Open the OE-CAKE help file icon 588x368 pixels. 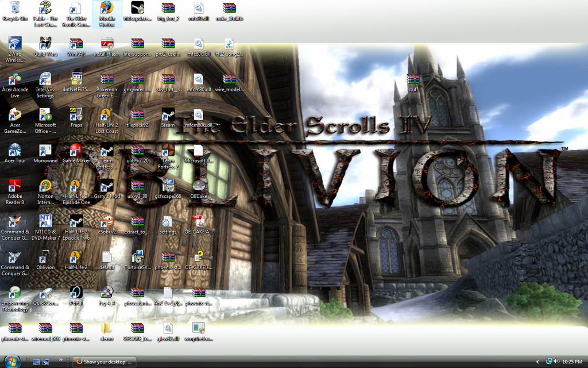(199, 260)
